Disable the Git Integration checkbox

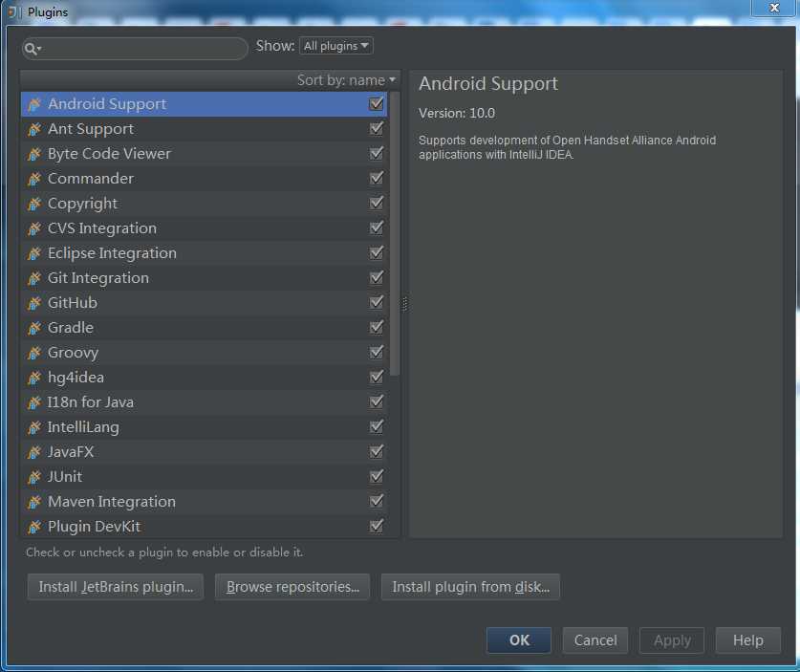click(x=377, y=277)
